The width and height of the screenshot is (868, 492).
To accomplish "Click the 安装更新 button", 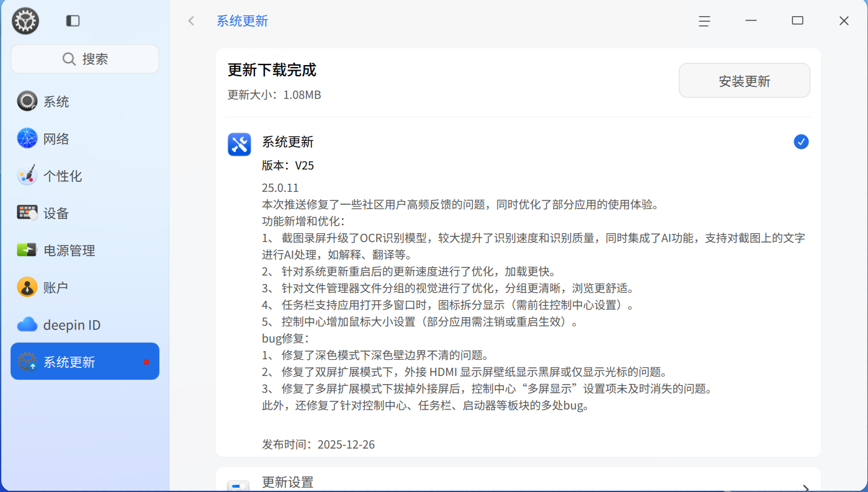I will click(x=745, y=81).
